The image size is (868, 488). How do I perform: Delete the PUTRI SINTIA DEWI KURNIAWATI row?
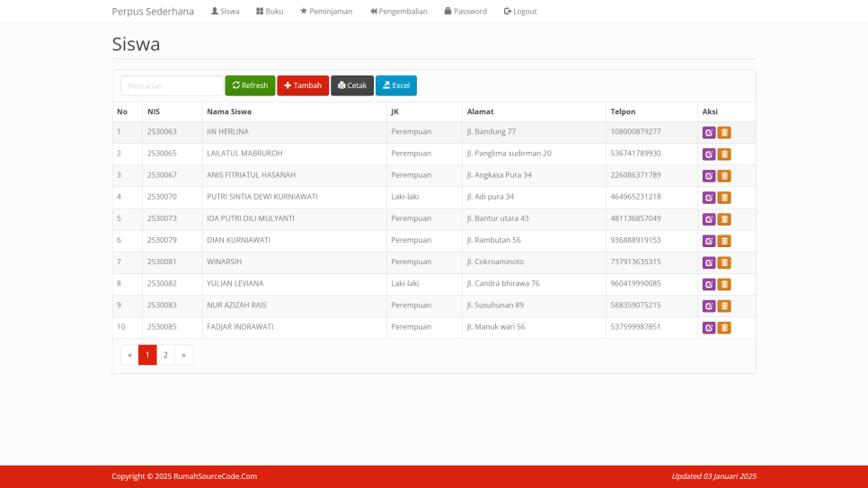tap(724, 198)
